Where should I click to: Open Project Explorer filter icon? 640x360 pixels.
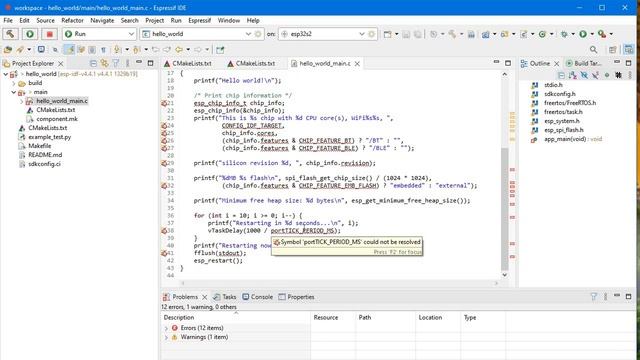[116, 63]
